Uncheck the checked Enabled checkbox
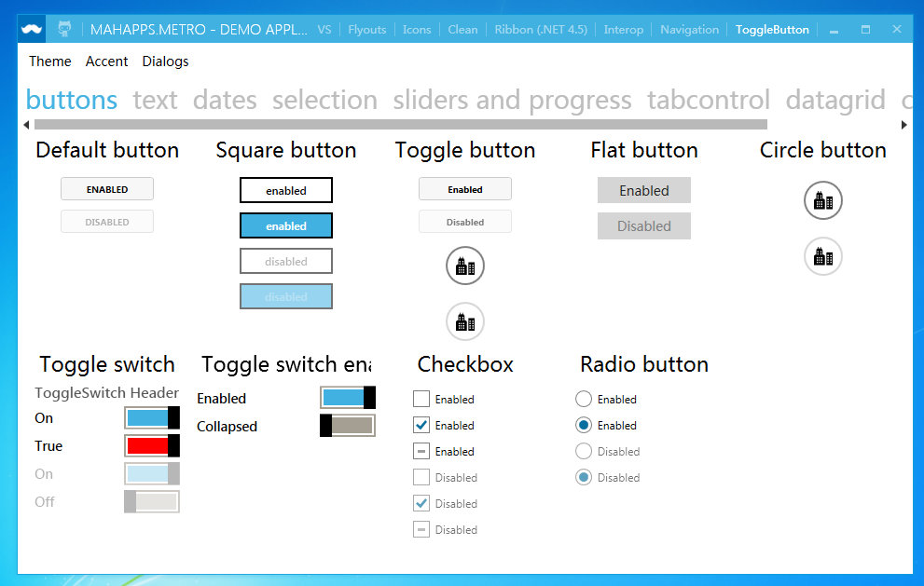The width and height of the screenshot is (924, 586). [421, 425]
